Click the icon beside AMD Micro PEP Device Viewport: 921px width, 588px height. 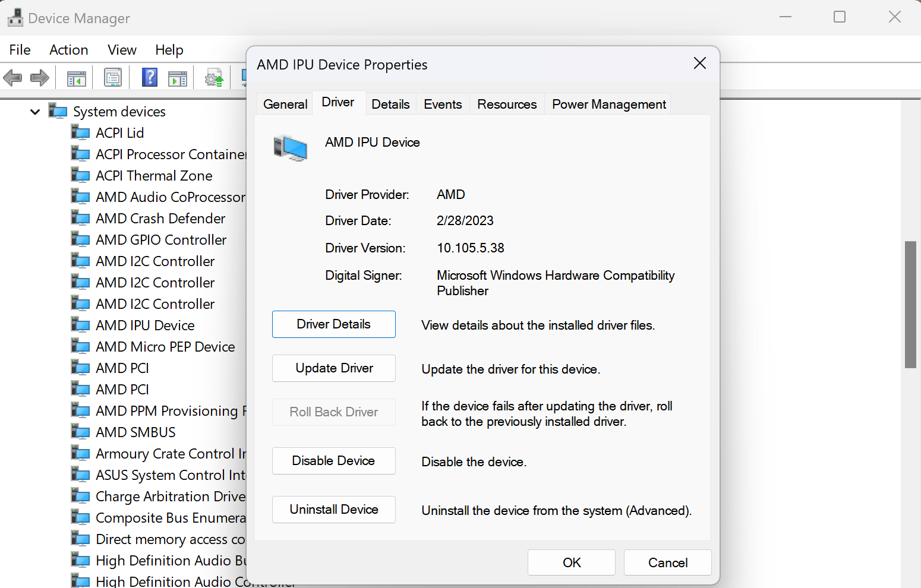point(80,345)
